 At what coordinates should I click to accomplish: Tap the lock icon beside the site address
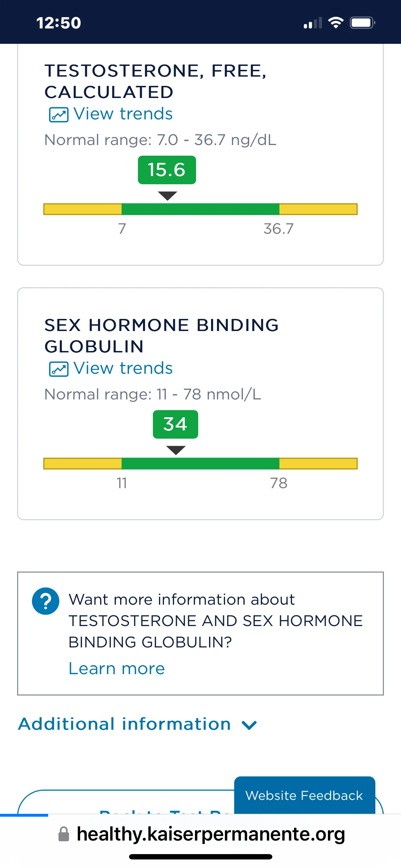[63, 834]
